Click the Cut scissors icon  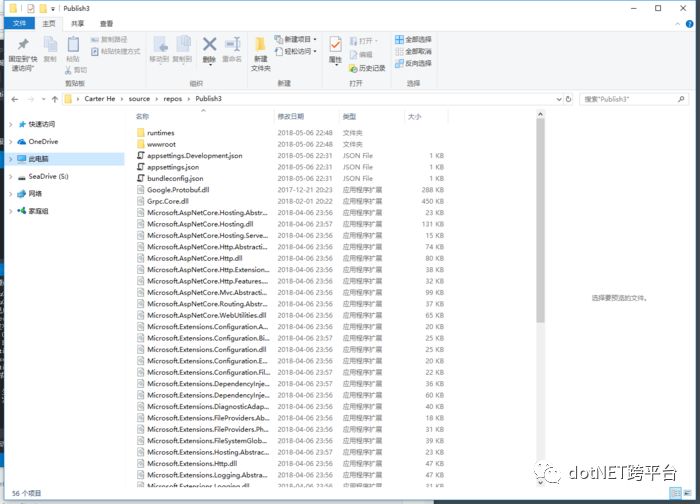[x=68, y=70]
